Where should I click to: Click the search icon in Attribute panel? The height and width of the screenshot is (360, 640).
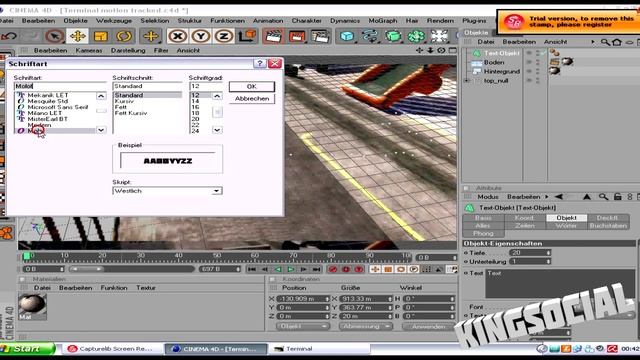pos(603,197)
